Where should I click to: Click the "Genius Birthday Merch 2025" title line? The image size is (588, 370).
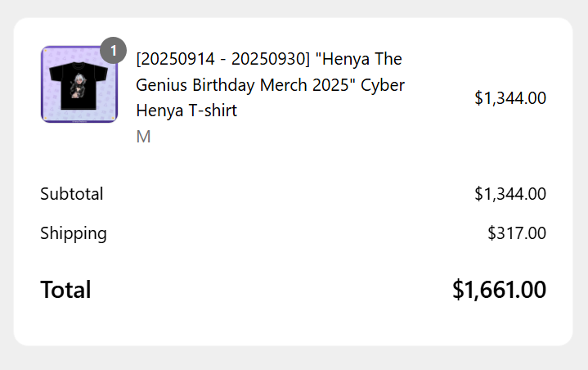click(245, 85)
